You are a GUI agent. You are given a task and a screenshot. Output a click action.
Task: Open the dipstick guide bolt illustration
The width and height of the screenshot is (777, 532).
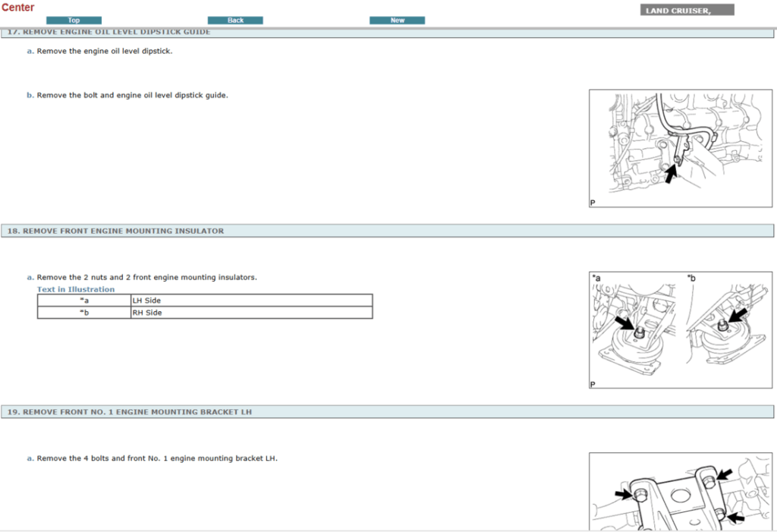[680, 149]
